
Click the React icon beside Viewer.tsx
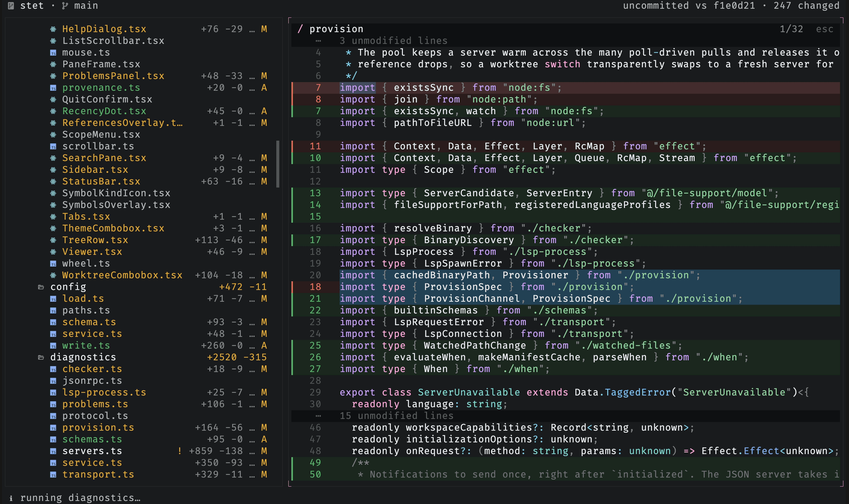[x=53, y=252]
